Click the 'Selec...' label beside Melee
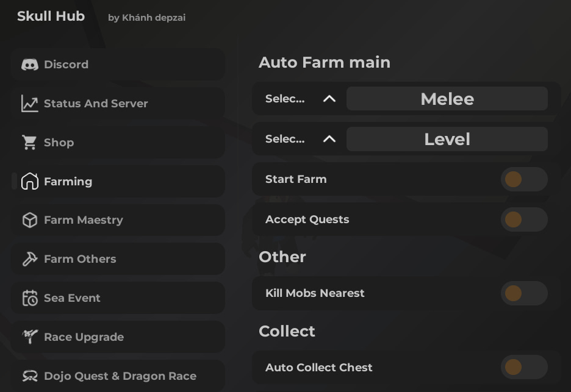The width and height of the screenshot is (571, 392). (x=285, y=99)
